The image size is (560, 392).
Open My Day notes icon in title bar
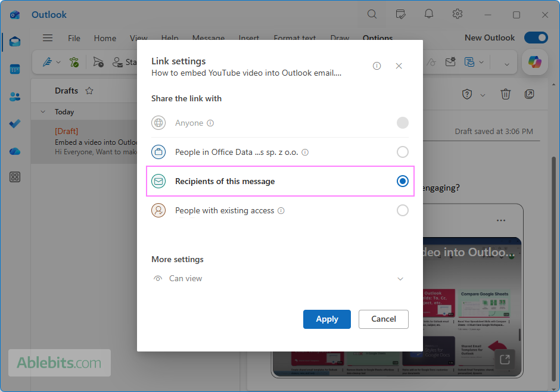point(400,14)
